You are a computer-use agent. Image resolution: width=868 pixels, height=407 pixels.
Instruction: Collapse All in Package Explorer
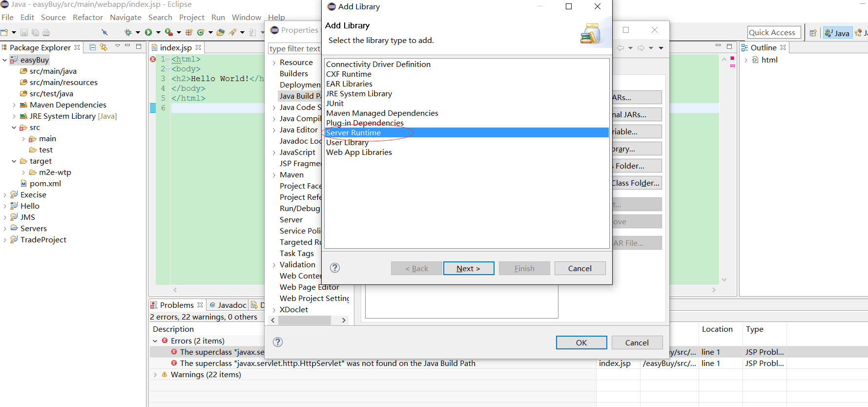coord(93,47)
